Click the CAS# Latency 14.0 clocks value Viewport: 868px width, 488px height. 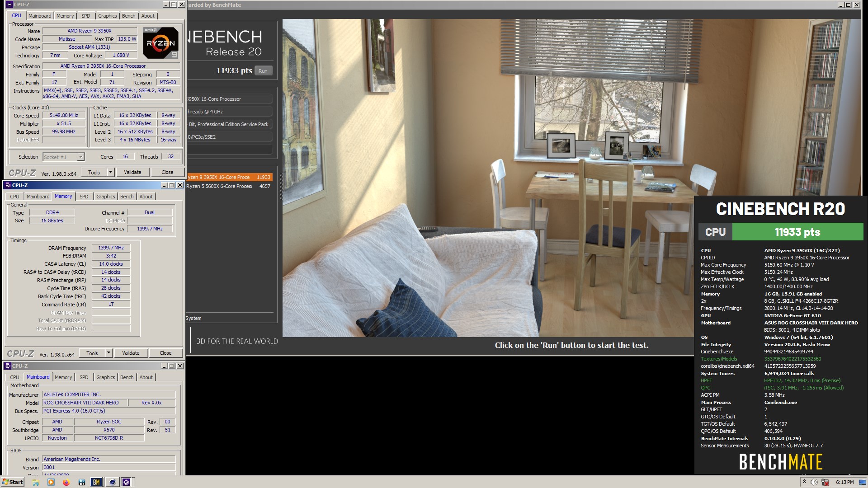point(111,264)
